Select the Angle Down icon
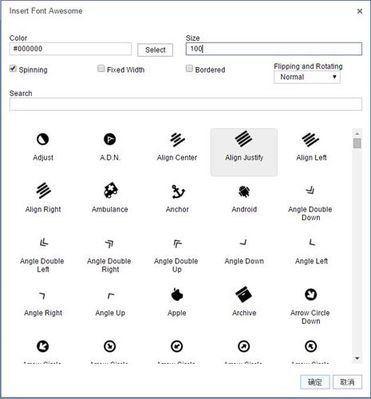Viewport: 371px width, 399px height. point(244,242)
